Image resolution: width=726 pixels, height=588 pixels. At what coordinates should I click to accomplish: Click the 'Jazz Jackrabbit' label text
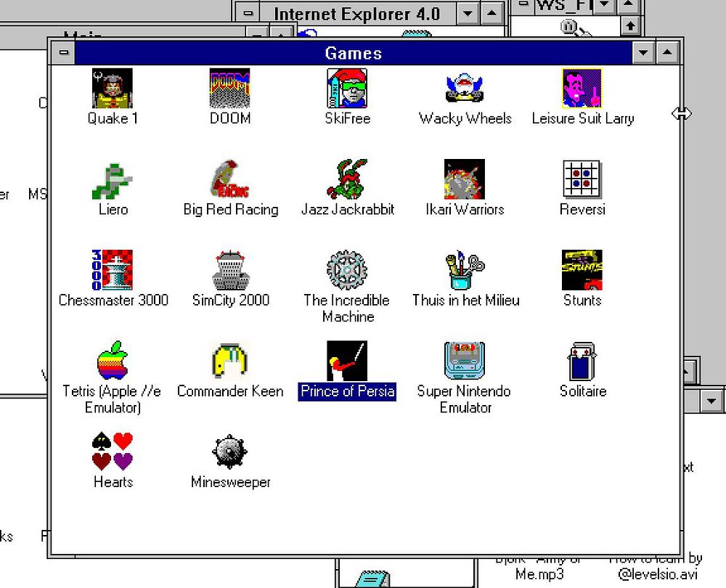pos(348,209)
